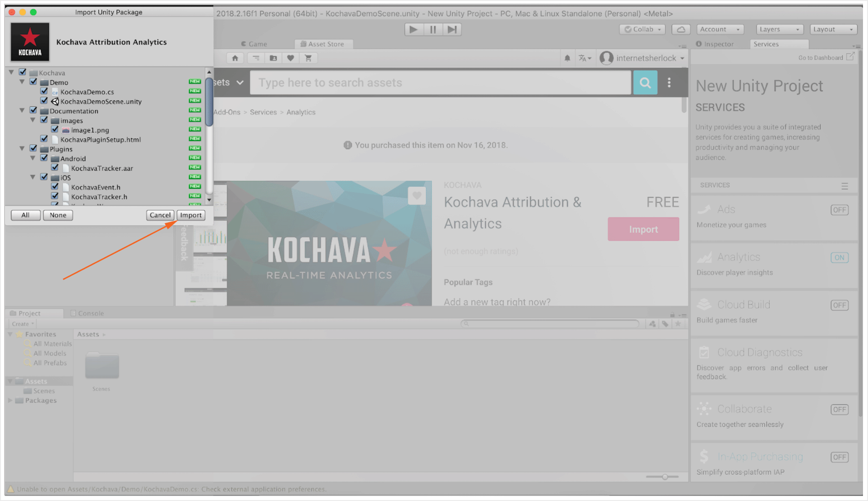Open the three-dot more options menu
This screenshot has height=501, width=868.
tap(669, 82)
